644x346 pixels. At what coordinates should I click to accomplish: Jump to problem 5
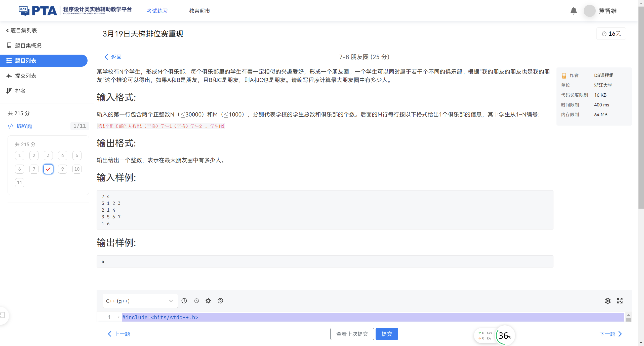point(77,156)
